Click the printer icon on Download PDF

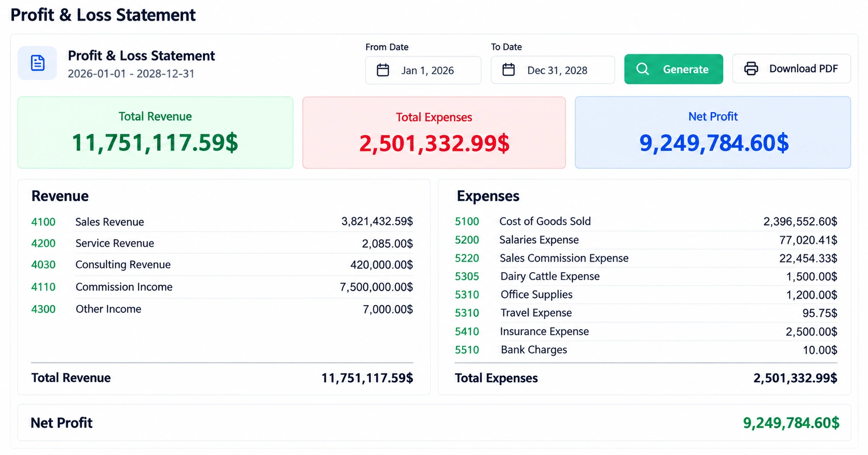tap(751, 69)
